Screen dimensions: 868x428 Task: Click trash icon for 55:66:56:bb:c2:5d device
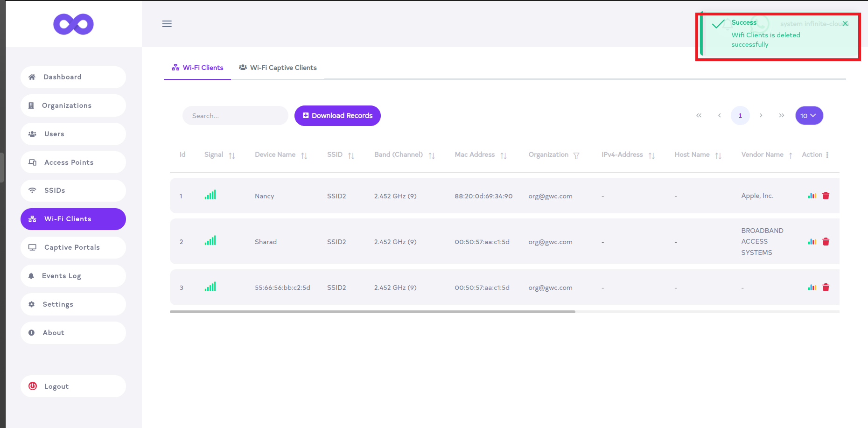tap(826, 288)
